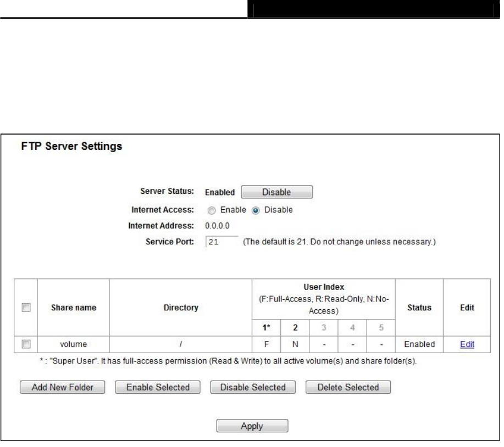Select Disable for Internet Access
504x447 pixels.
(x=257, y=211)
